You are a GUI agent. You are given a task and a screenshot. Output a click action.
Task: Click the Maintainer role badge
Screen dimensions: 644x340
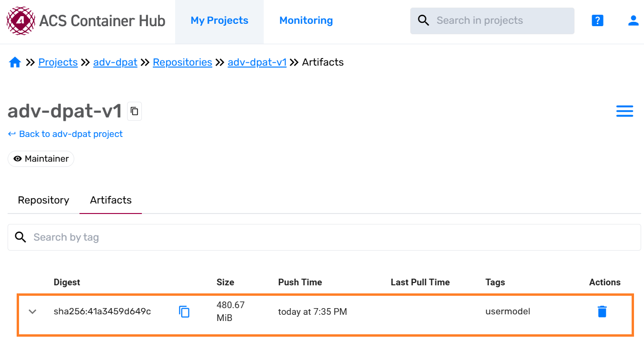coord(41,159)
